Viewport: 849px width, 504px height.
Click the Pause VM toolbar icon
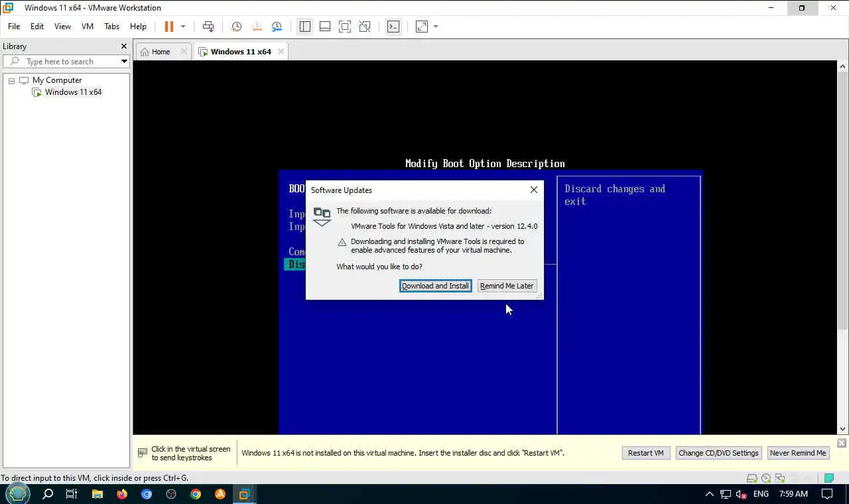point(168,27)
